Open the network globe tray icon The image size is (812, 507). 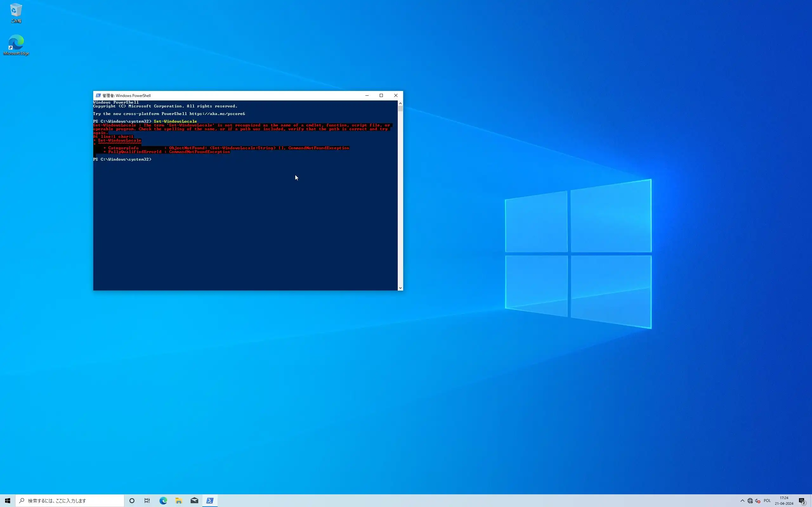(750, 501)
